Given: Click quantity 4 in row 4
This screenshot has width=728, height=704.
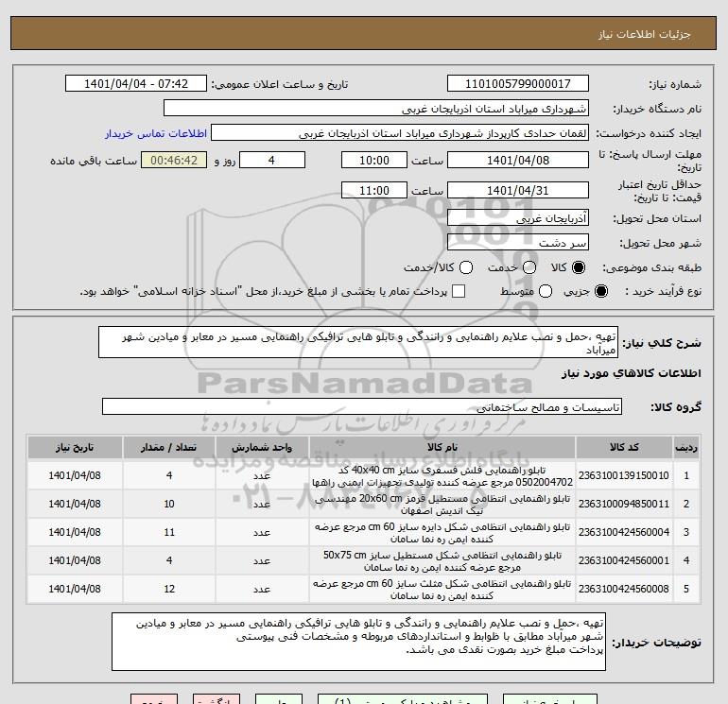Looking at the screenshot, I should pos(169,561).
